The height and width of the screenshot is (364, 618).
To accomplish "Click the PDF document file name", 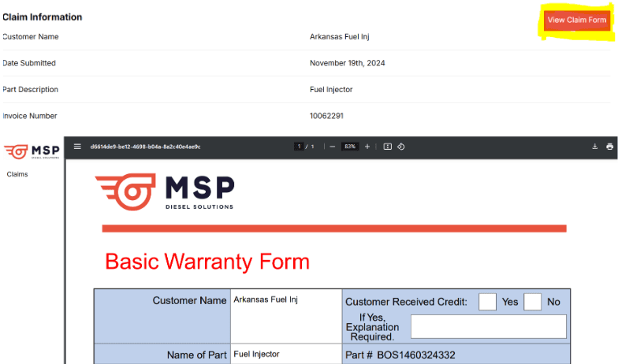I will tap(145, 147).
